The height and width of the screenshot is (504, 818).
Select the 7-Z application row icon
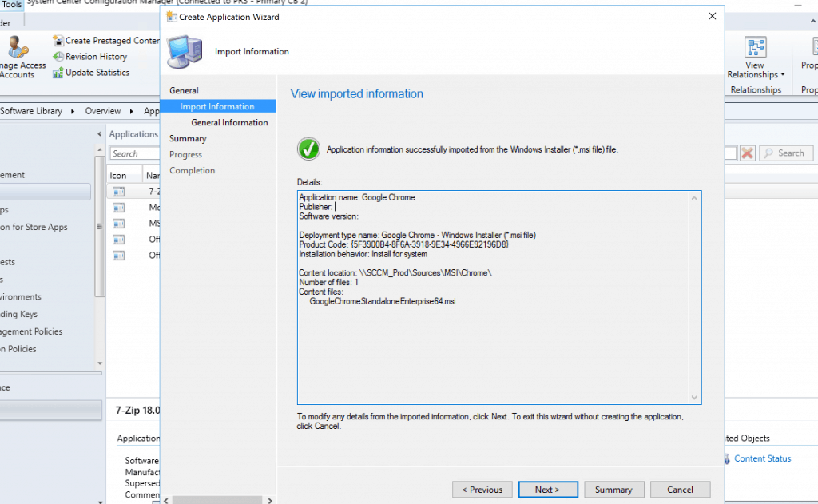coord(119,192)
